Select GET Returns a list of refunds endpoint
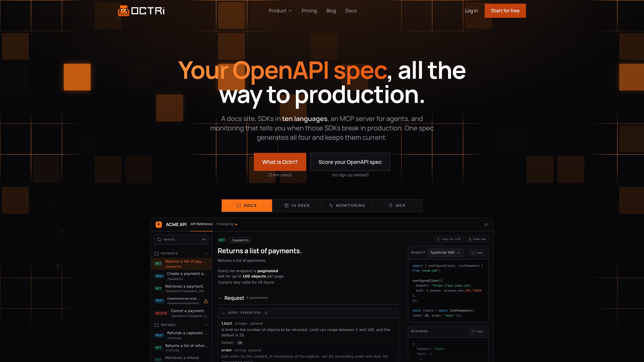This screenshot has height=362, width=644. pyautogui.click(x=181, y=348)
